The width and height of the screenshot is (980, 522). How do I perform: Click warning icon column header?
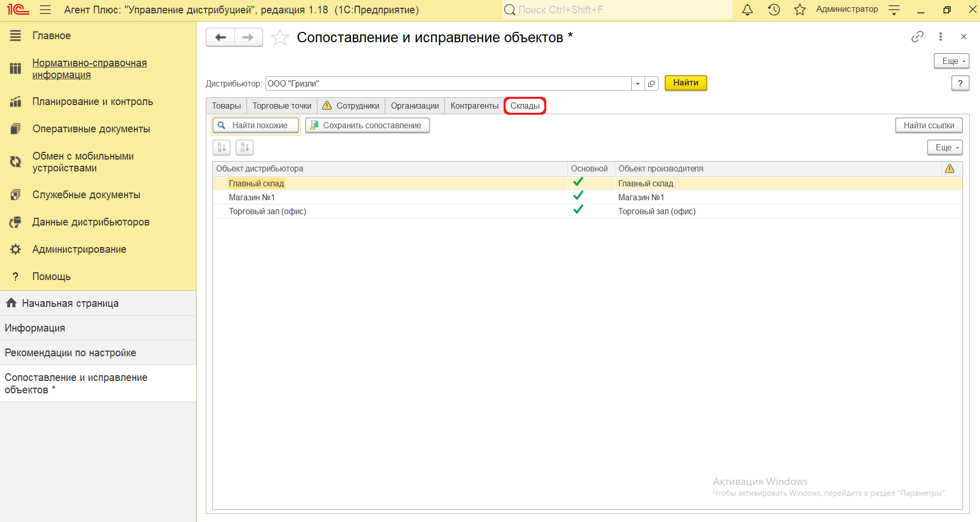pyautogui.click(x=950, y=168)
